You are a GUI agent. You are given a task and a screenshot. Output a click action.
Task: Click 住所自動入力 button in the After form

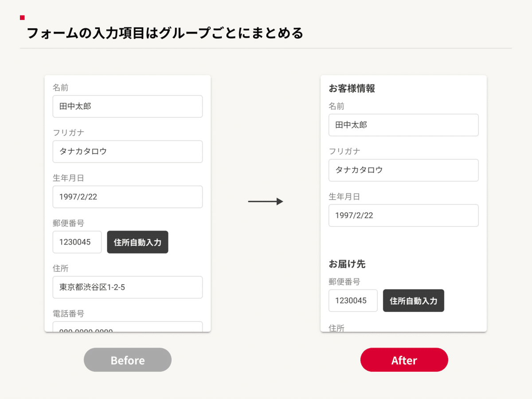tap(414, 301)
